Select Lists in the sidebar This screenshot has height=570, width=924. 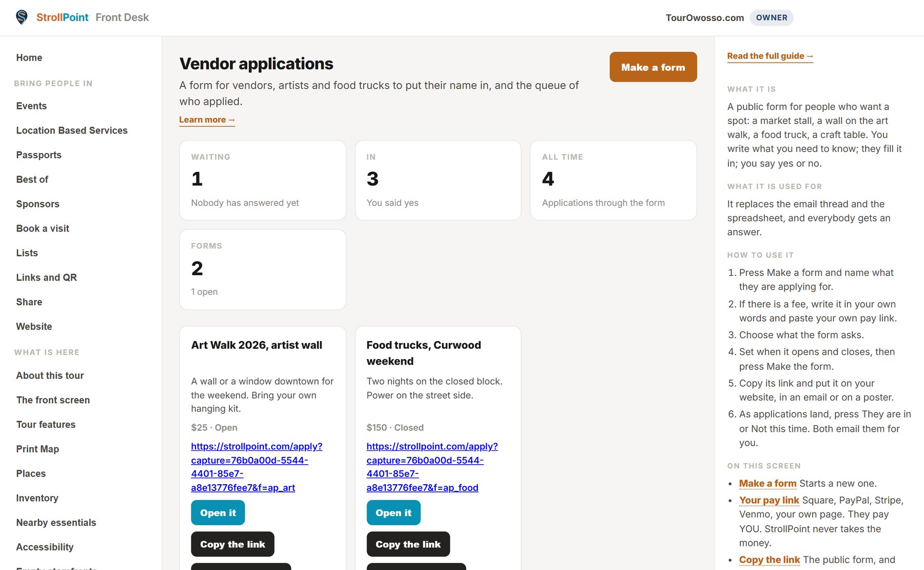point(27,253)
